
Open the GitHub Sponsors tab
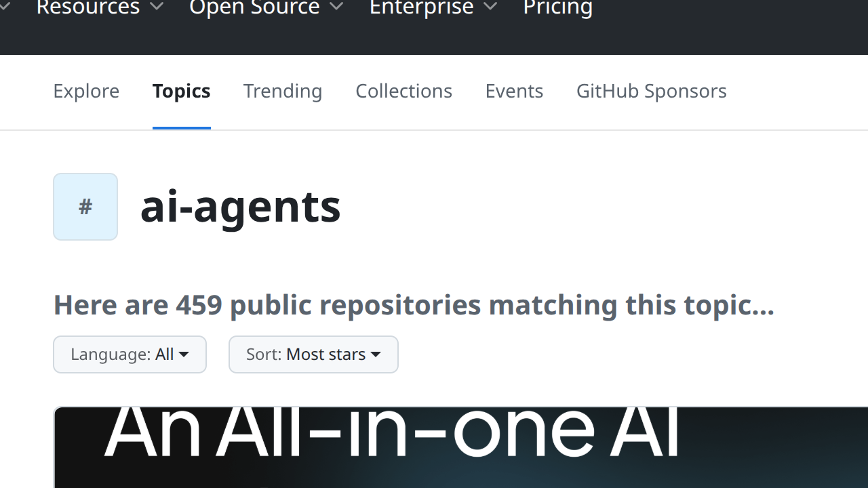pos(651,91)
